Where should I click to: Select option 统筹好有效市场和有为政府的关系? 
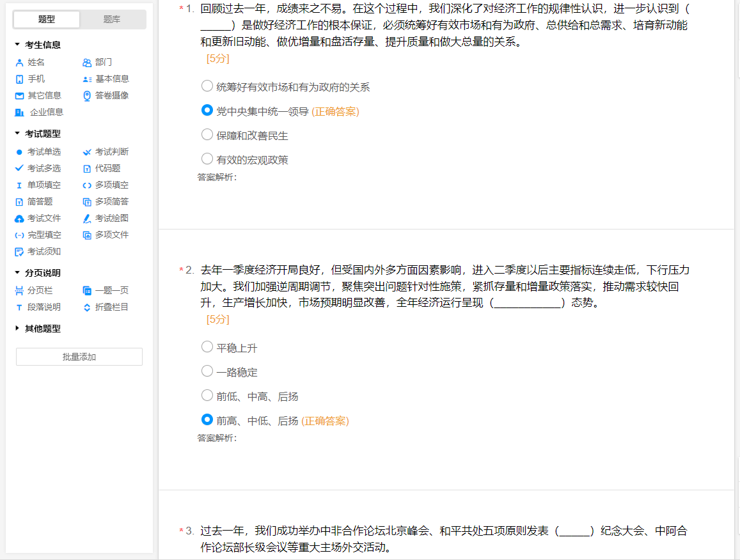tap(207, 86)
